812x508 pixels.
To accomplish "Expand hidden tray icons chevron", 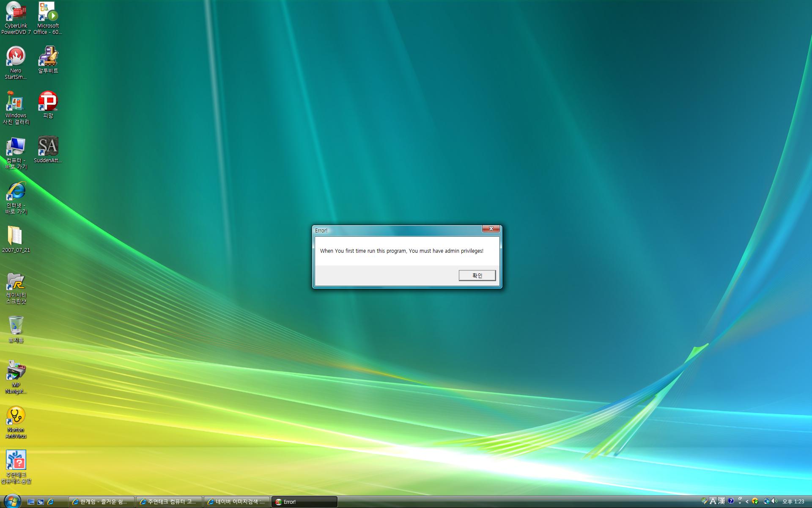I will (x=747, y=502).
